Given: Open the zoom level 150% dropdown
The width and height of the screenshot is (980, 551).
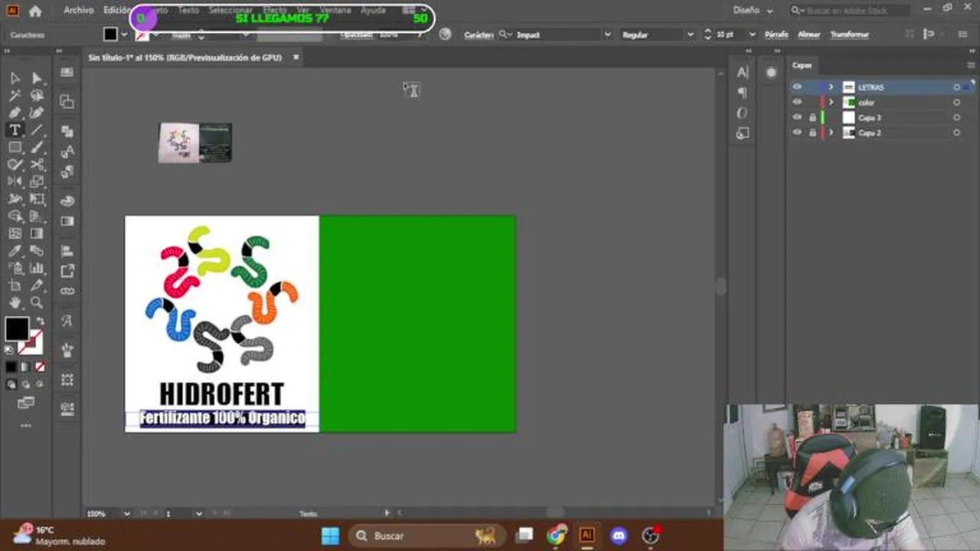Looking at the screenshot, I should pos(126,514).
